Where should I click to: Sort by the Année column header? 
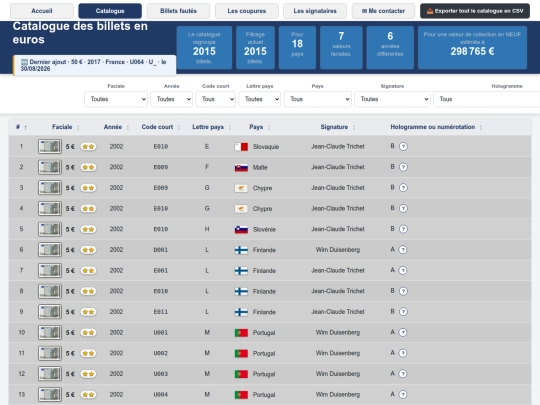click(116, 127)
